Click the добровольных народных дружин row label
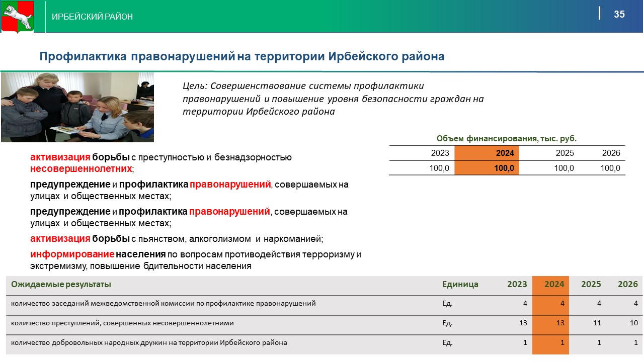Viewport: 644px width, 362px height. [x=149, y=343]
